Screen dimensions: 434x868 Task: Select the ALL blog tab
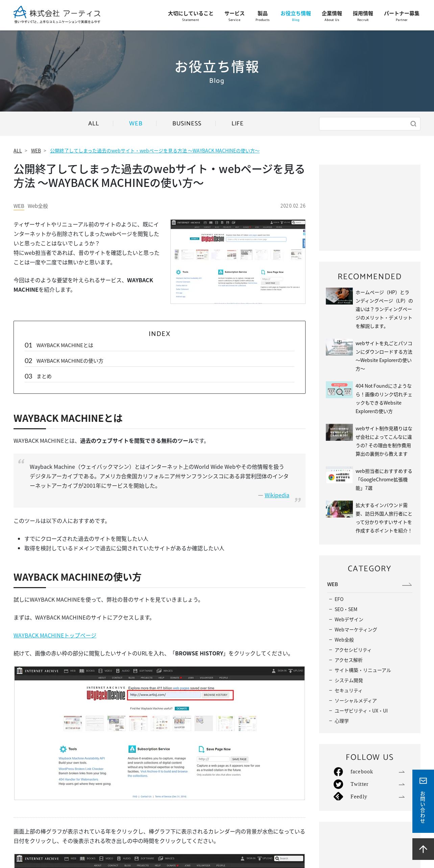click(x=94, y=123)
